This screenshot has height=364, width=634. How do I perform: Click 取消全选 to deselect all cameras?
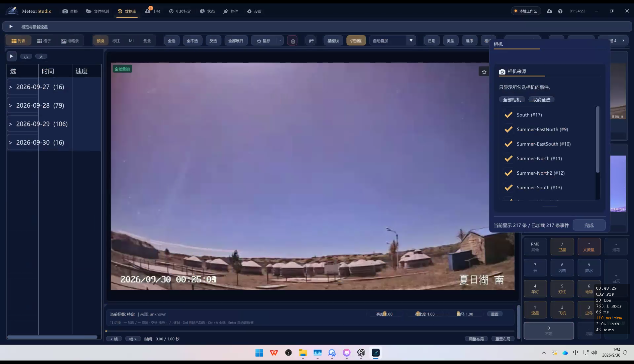click(x=541, y=100)
